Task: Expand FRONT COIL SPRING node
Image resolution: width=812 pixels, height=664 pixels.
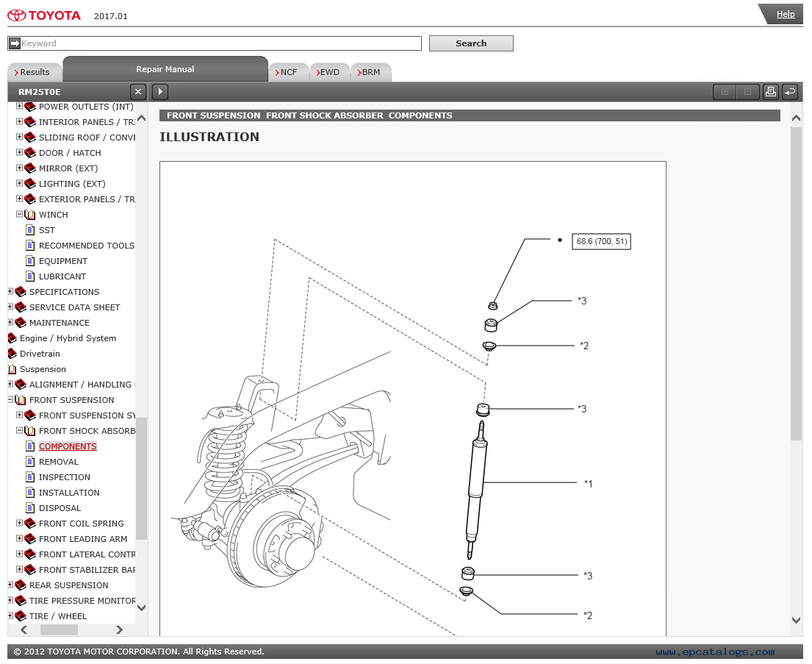Action: coord(19,523)
